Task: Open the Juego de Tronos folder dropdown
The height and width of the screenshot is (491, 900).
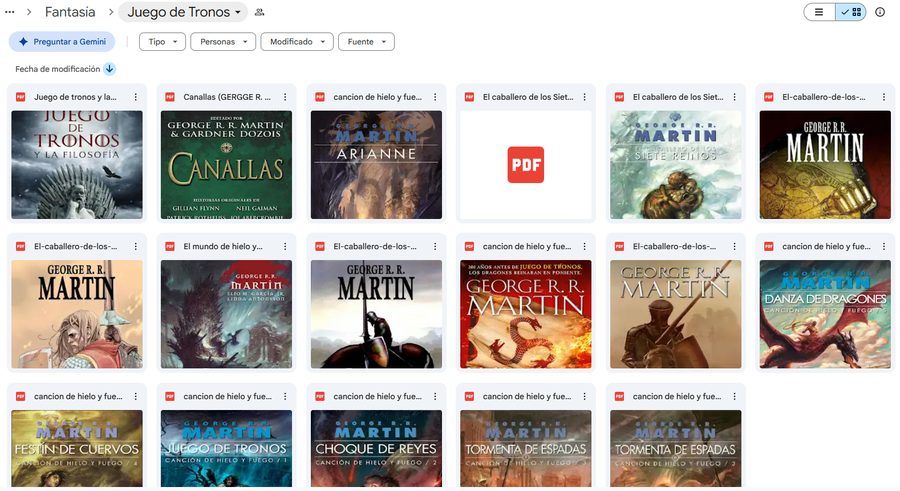Action: click(x=183, y=12)
